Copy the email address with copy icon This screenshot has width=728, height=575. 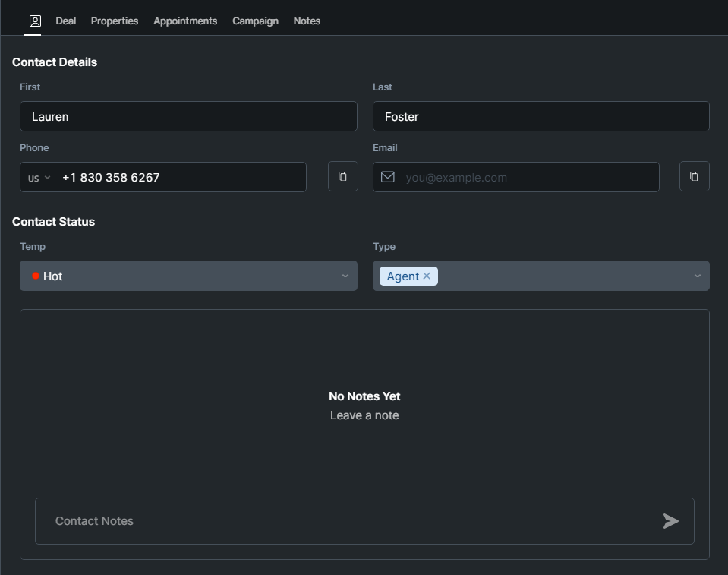(694, 176)
